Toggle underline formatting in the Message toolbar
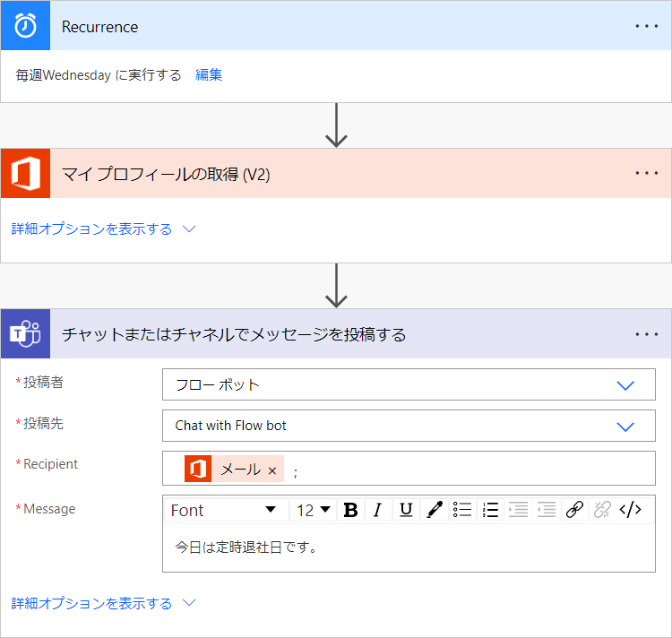 click(x=406, y=510)
